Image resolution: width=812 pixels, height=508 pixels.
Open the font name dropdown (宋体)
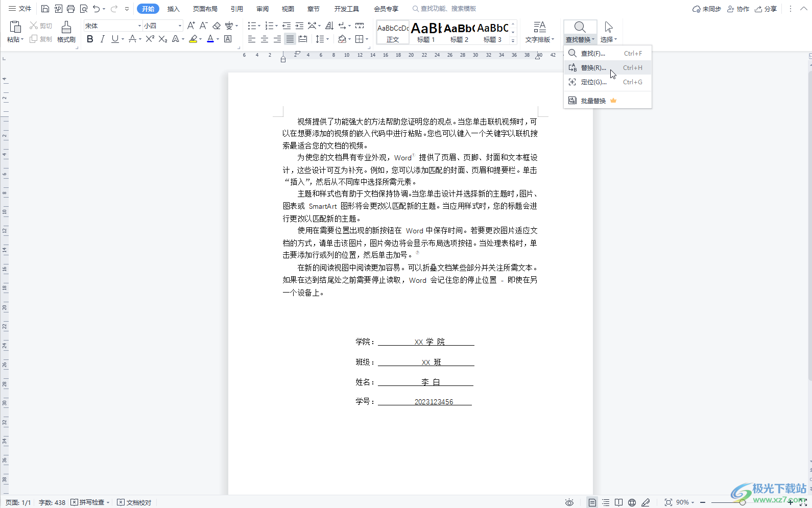coord(139,26)
